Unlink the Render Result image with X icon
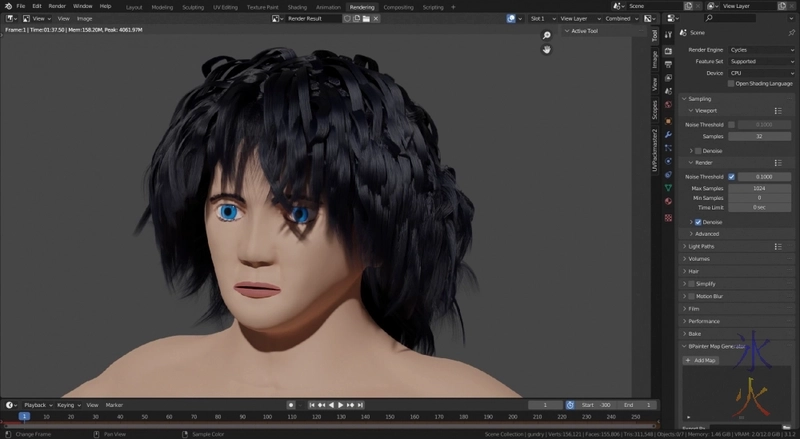This screenshot has height=439, width=800. (x=376, y=18)
